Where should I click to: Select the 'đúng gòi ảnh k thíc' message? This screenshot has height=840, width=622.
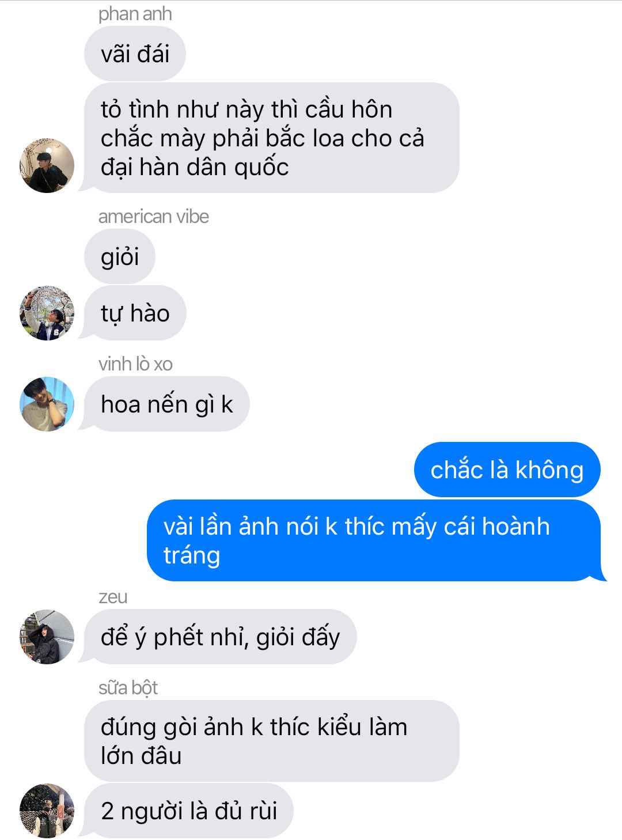click(271, 741)
